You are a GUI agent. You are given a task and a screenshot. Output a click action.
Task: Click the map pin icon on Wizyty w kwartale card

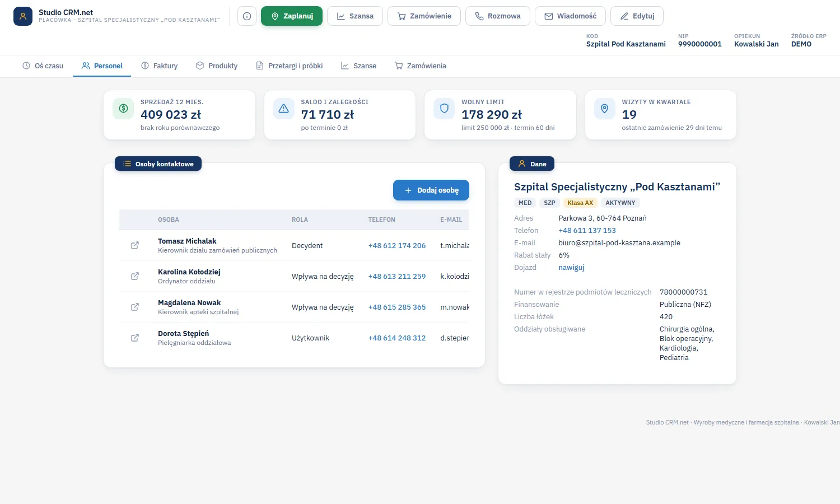[605, 109]
